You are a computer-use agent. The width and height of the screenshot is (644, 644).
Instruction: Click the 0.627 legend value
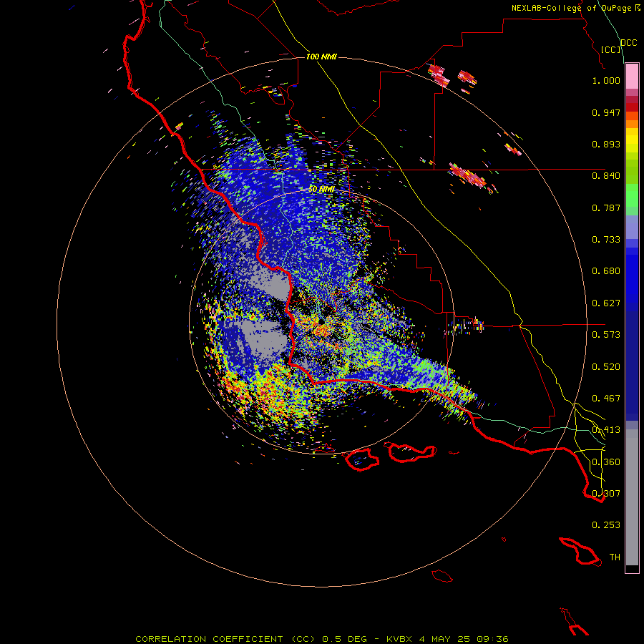click(x=606, y=303)
